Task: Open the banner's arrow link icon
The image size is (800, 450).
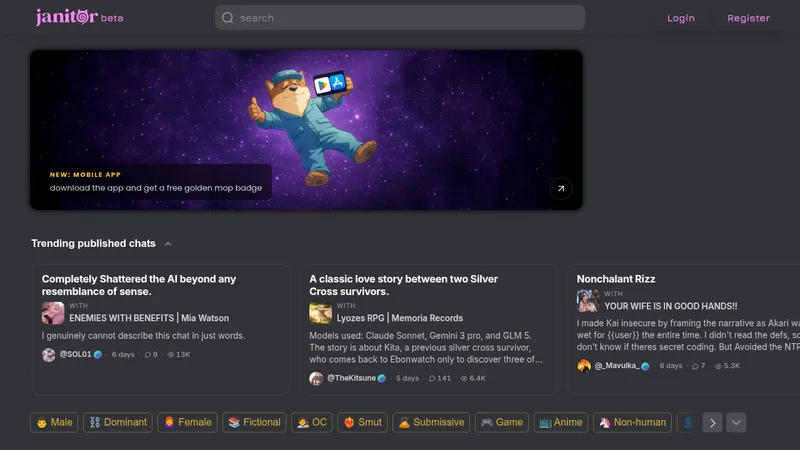Action: [x=561, y=188]
